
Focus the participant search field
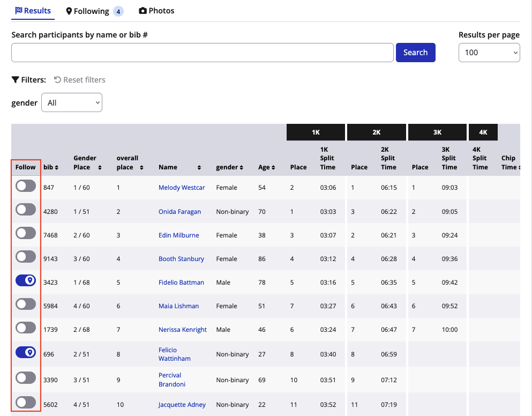(202, 53)
